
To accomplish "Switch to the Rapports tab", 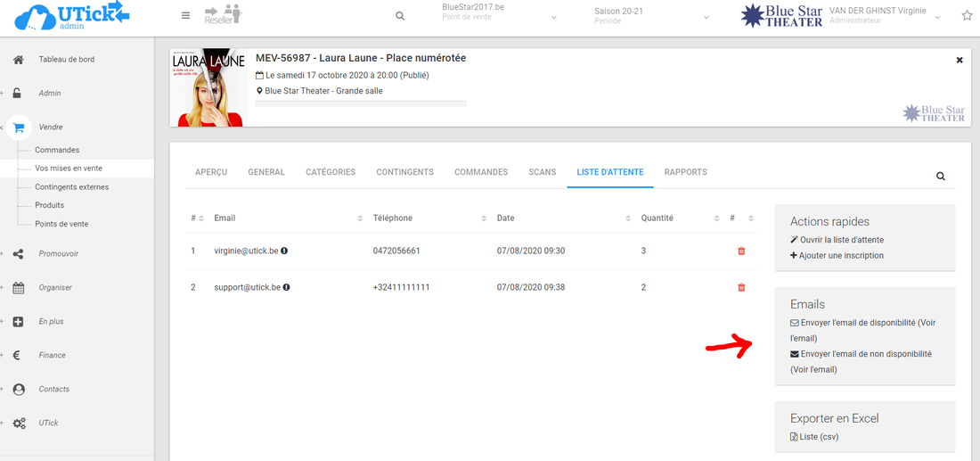I will (x=685, y=172).
